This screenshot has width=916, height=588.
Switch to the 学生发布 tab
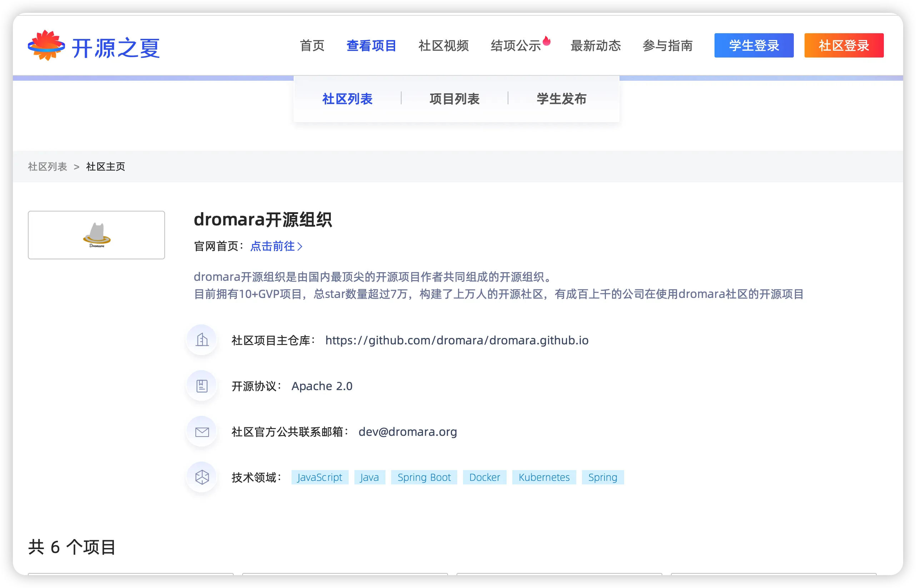pyautogui.click(x=561, y=99)
